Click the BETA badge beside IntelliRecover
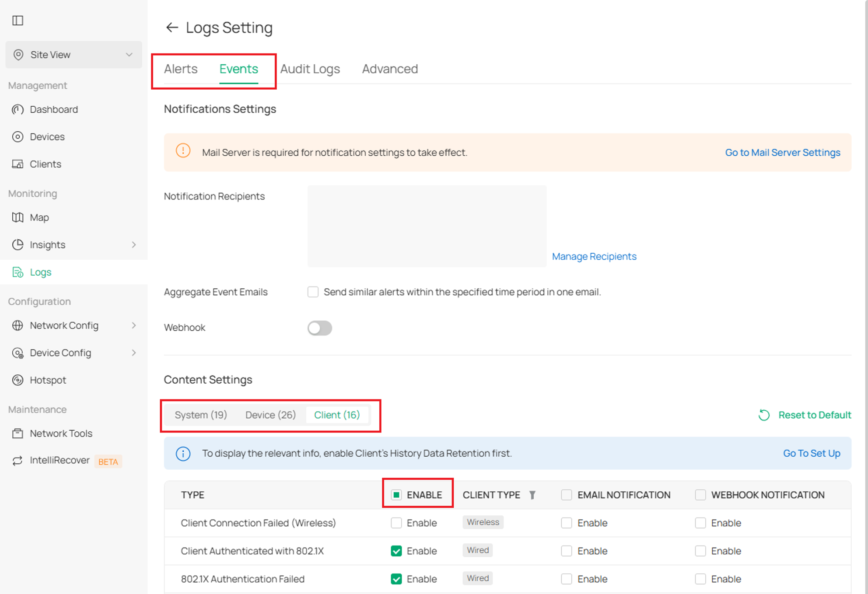This screenshot has width=868, height=594. (x=108, y=461)
